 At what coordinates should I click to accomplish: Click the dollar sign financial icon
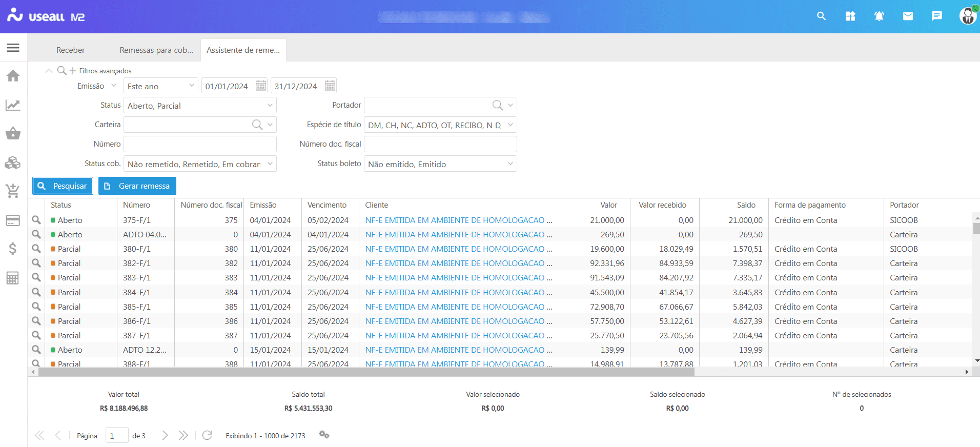(13, 249)
